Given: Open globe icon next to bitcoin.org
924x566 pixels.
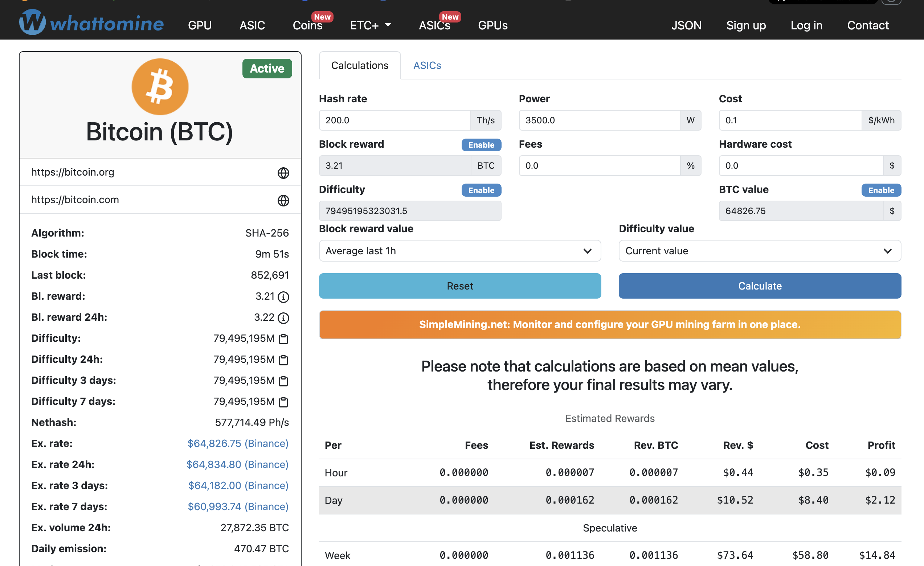Looking at the screenshot, I should (x=283, y=173).
